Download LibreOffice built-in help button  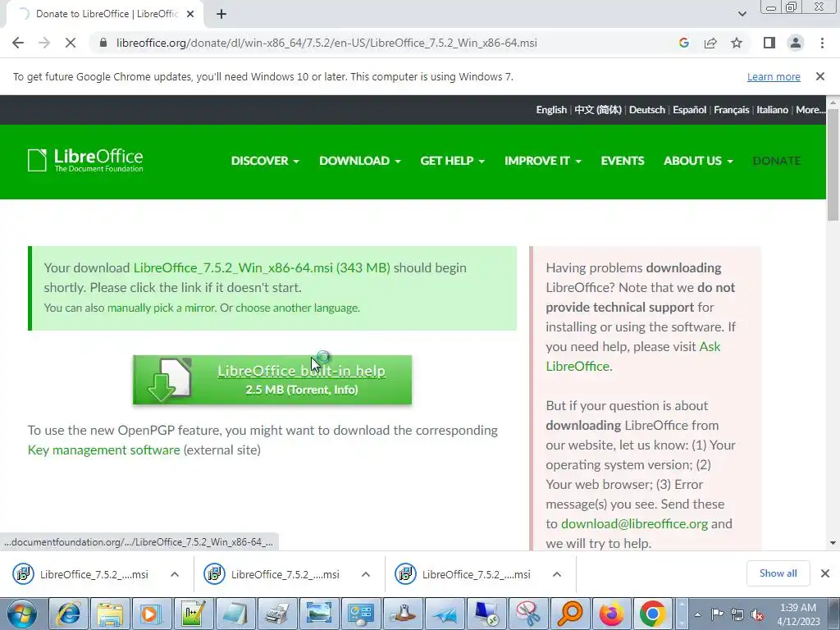(272, 379)
